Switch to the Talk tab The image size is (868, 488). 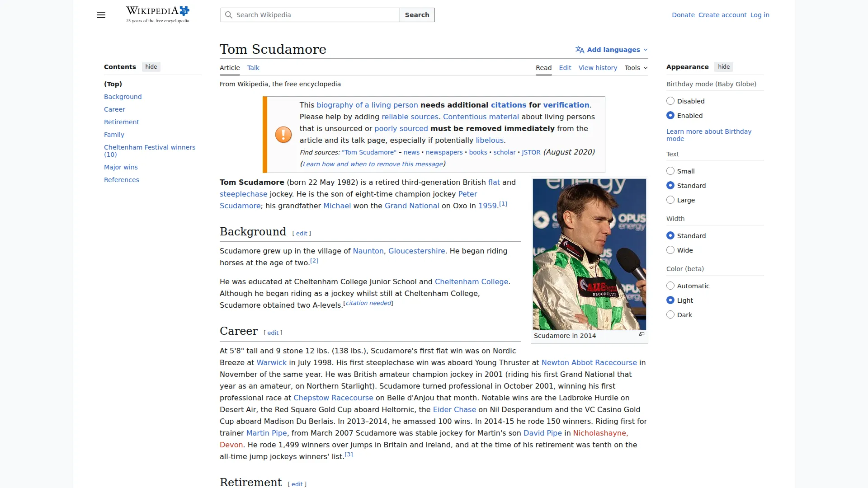pos(253,67)
